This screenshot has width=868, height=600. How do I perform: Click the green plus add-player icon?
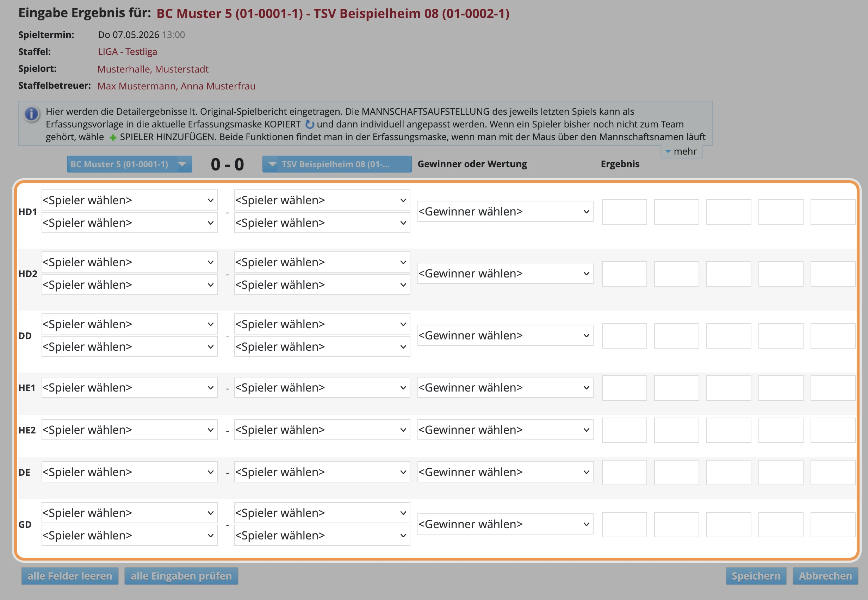(112, 138)
